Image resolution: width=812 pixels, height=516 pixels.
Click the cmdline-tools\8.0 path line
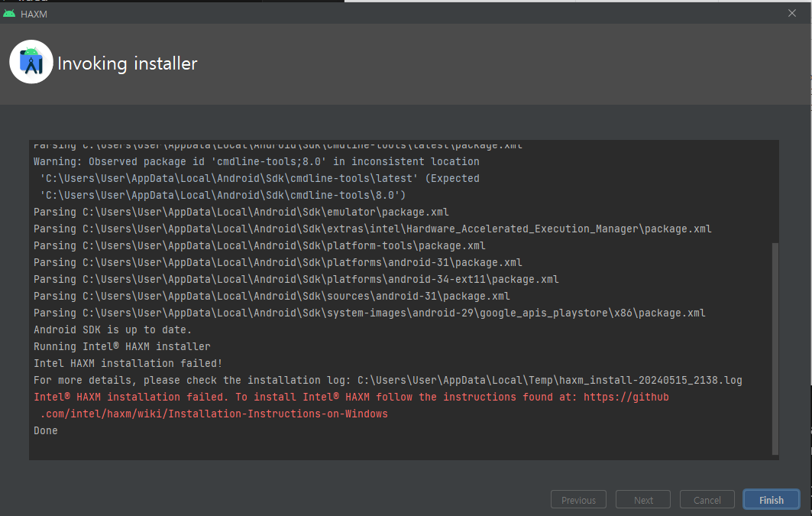point(223,195)
